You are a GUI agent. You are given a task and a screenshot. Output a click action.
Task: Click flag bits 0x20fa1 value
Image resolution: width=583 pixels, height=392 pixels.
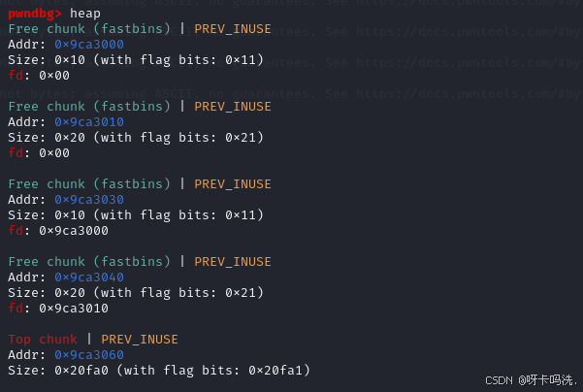(x=275, y=371)
